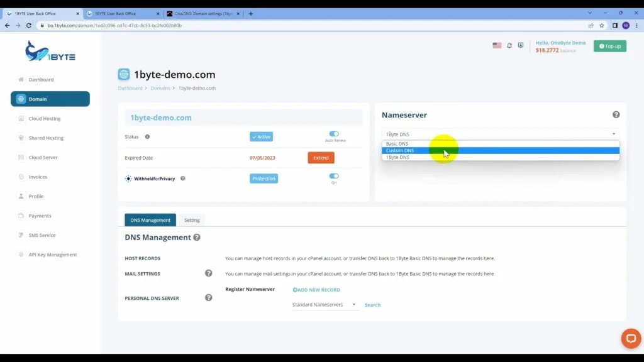Click the US flag language icon

click(x=497, y=45)
